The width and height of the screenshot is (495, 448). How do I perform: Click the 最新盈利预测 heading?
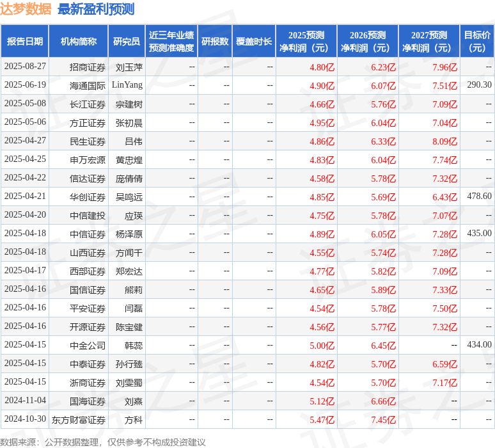(96, 9)
